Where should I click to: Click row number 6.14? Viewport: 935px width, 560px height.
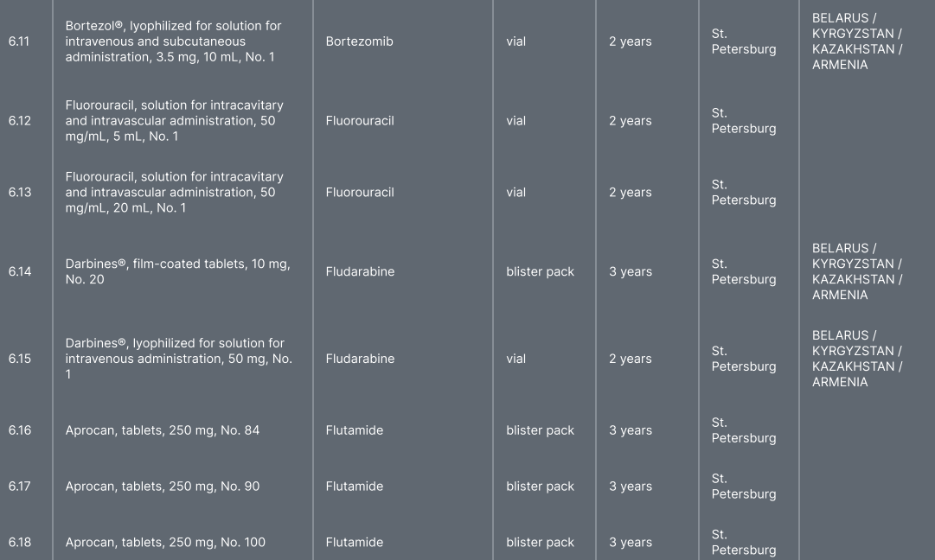[x=19, y=272]
